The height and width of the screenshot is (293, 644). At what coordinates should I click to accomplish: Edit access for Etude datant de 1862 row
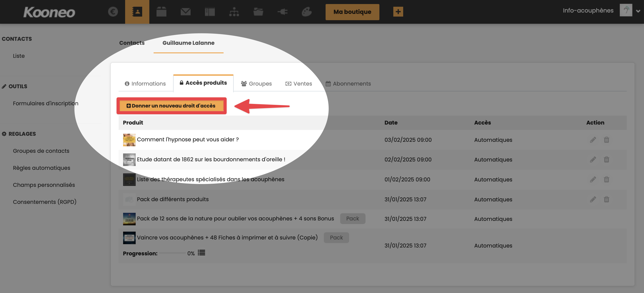[593, 160]
